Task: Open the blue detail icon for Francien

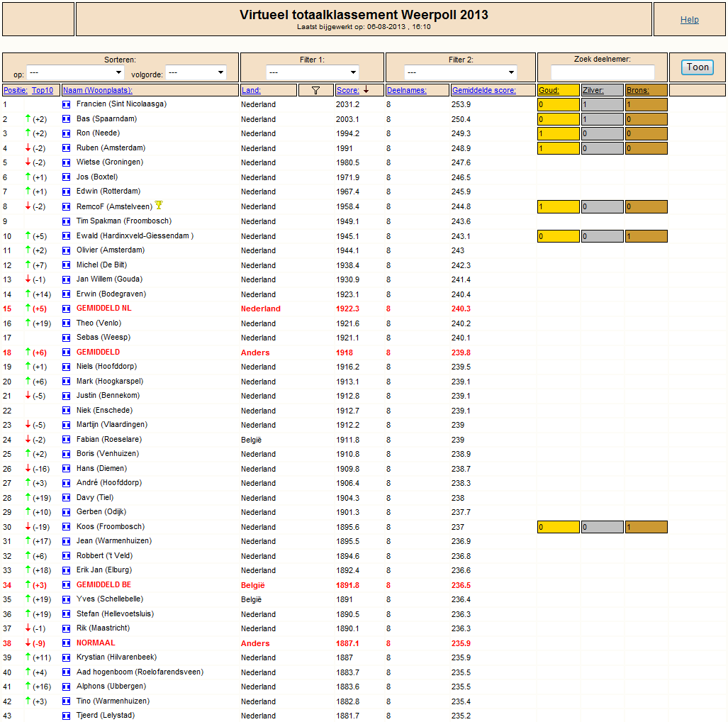Action: pos(67,104)
